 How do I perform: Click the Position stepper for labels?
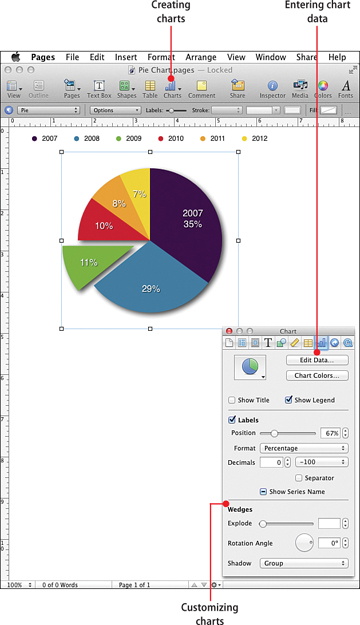(345, 433)
